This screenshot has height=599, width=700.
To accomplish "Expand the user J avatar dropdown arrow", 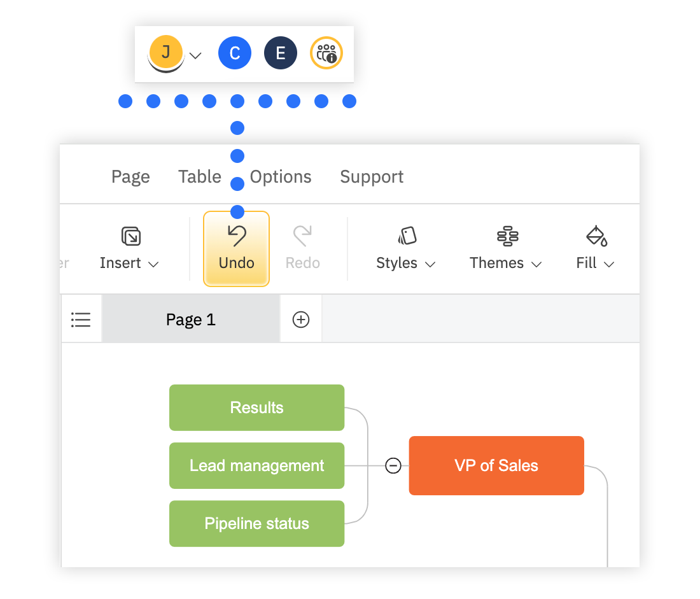I will coord(196,55).
